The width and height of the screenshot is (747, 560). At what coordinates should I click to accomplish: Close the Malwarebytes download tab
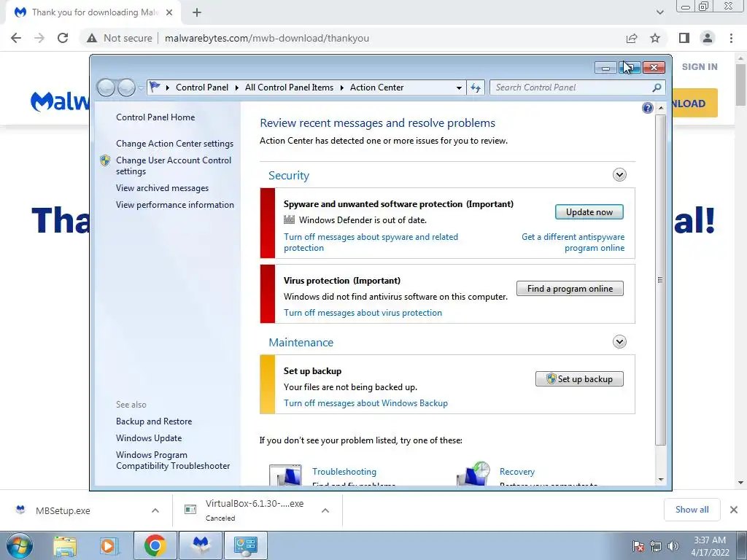point(169,12)
